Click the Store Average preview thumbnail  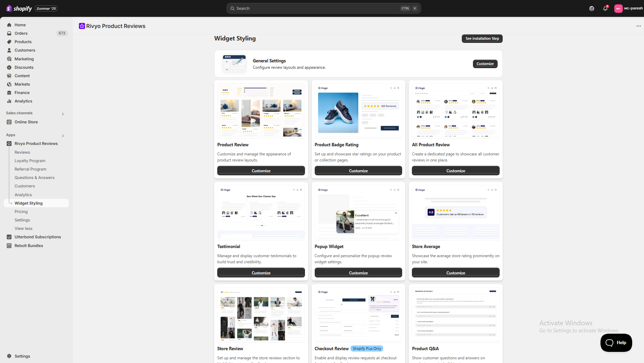pyautogui.click(x=455, y=212)
